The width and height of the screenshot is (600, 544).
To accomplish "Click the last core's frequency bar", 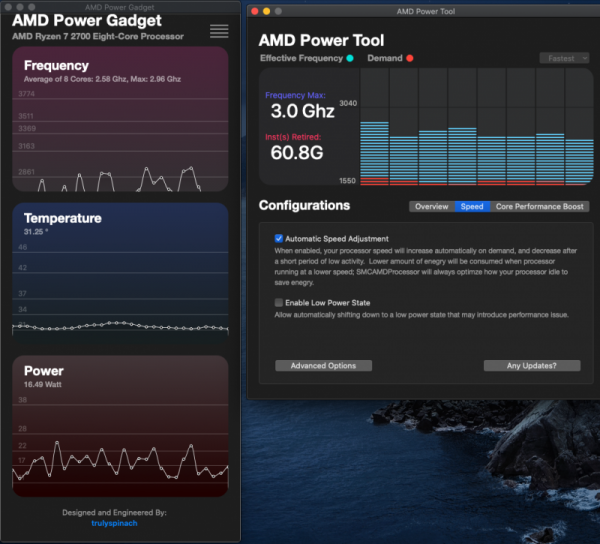I will (x=579, y=162).
